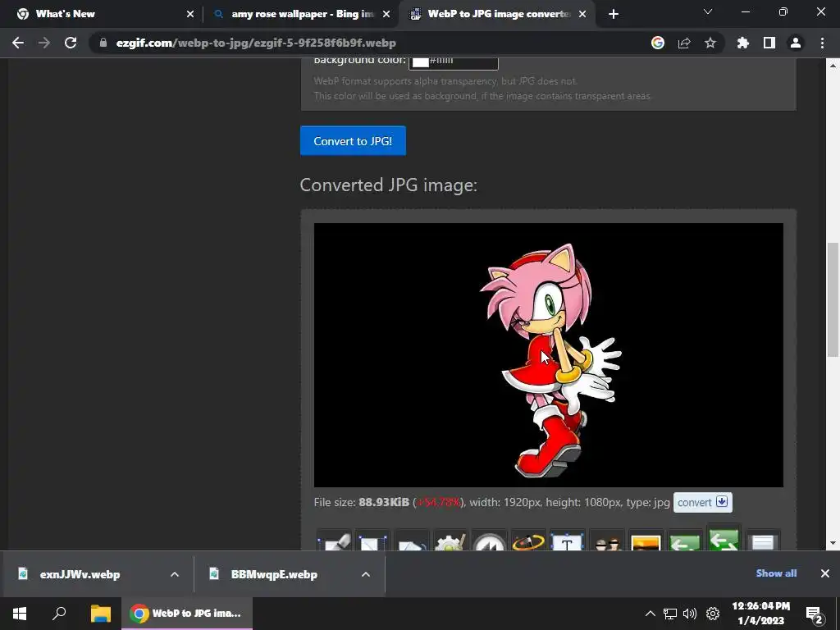Go back to the previous page

[x=18, y=43]
